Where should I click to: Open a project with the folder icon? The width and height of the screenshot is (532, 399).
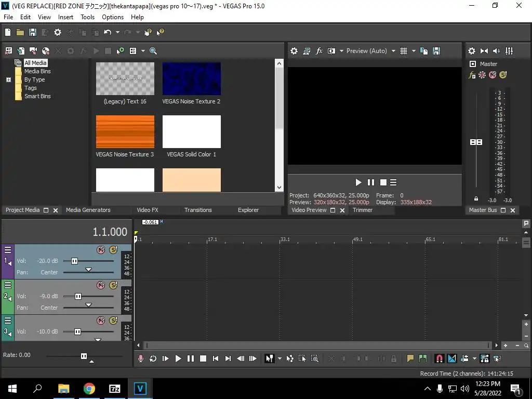click(20, 32)
